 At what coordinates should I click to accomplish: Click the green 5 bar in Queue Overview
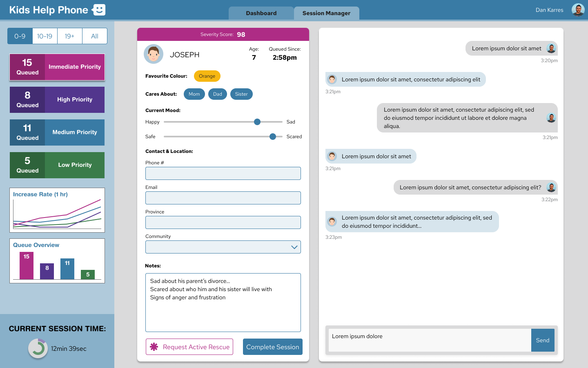coord(88,275)
